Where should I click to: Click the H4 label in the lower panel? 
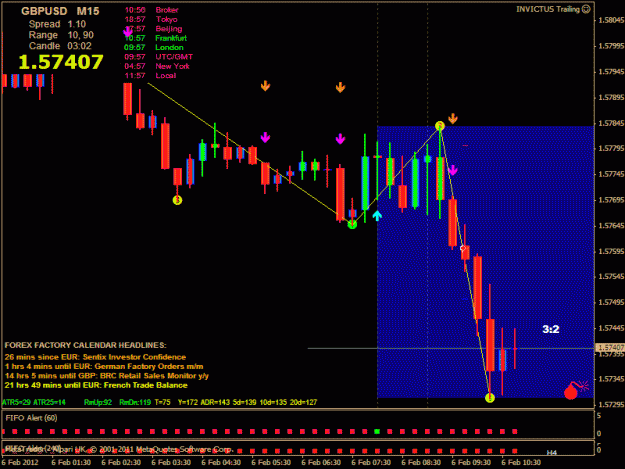tap(552, 453)
